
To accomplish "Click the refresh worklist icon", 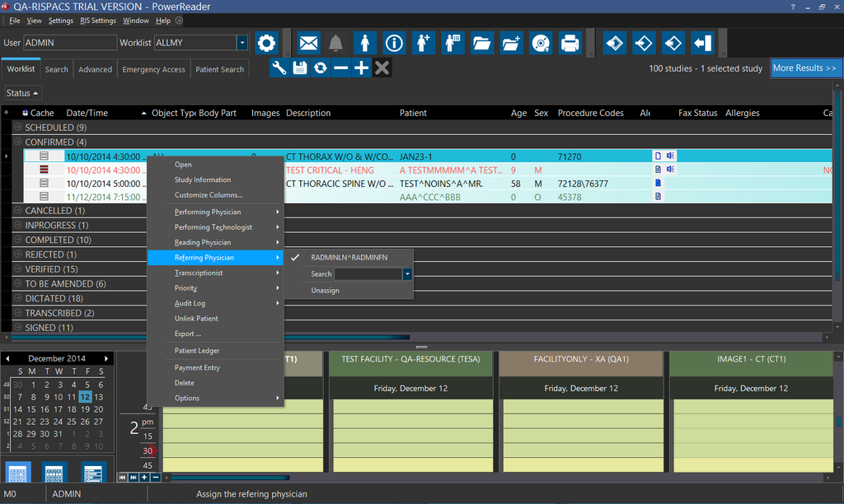I will [321, 68].
